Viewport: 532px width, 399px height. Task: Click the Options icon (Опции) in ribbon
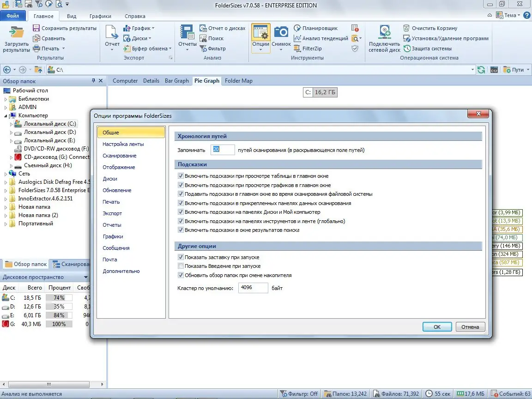coord(260,33)
